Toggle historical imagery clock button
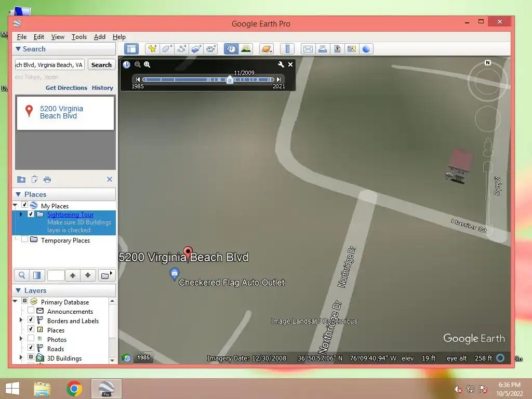 [231, 49]
